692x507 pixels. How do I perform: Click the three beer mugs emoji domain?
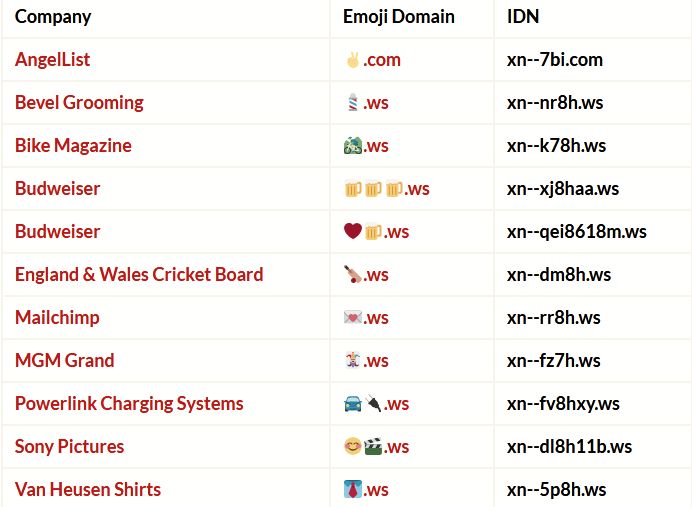coord(386,188)
